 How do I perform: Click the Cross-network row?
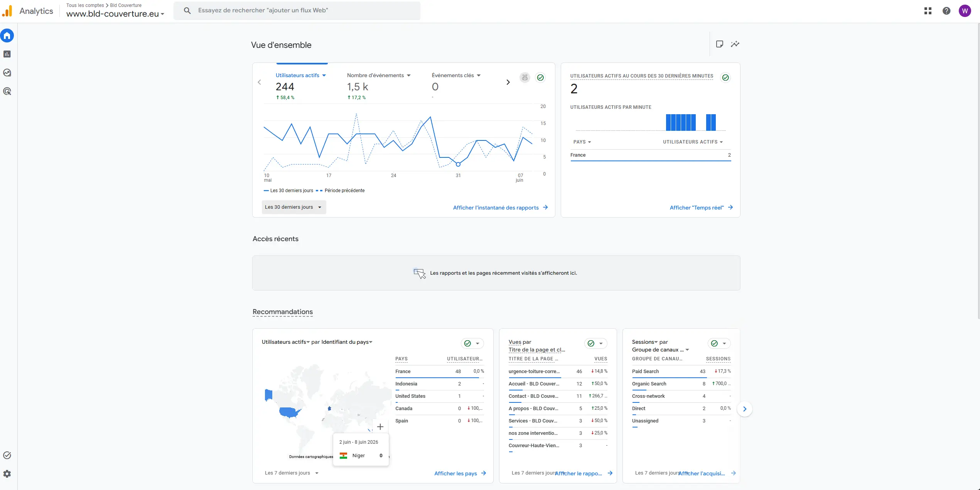pyautogui.click(x=681, y=396)
